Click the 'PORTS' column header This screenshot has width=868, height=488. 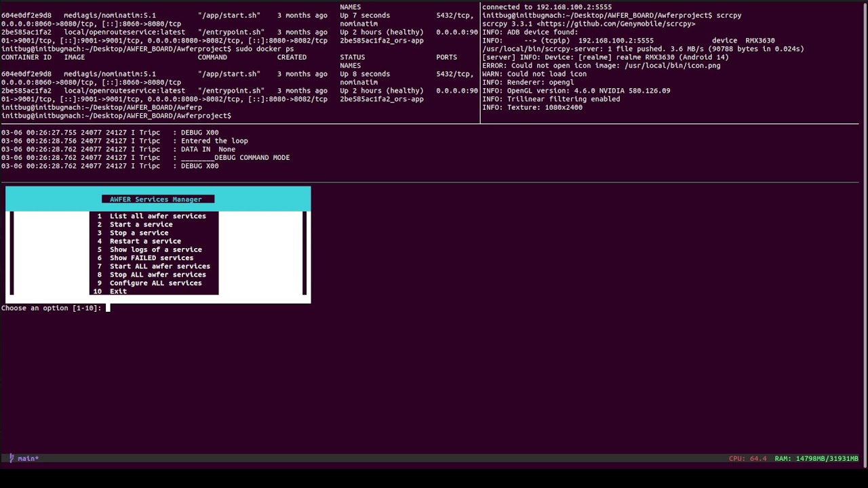(x=447, y=57)
